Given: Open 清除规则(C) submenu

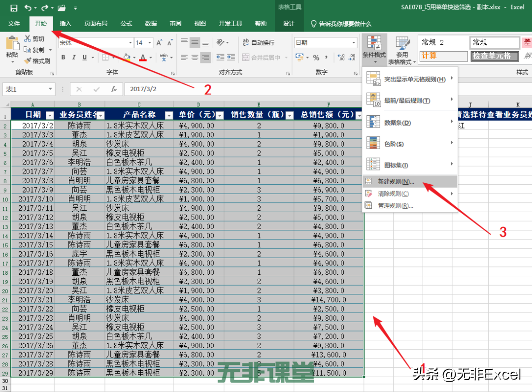Looking at the screenshot, I should click(x=410, y=194).
